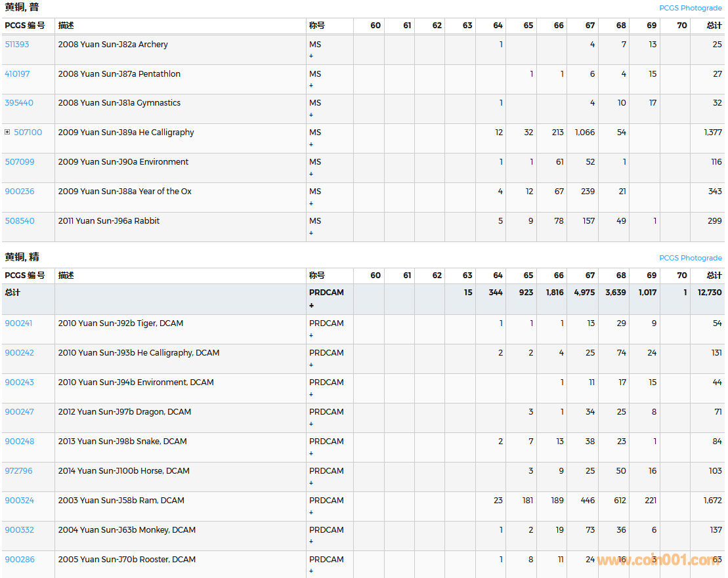728x578 pixels.
Task: Expand plus grades for 2008 Archery row
Action: (311, 56)
